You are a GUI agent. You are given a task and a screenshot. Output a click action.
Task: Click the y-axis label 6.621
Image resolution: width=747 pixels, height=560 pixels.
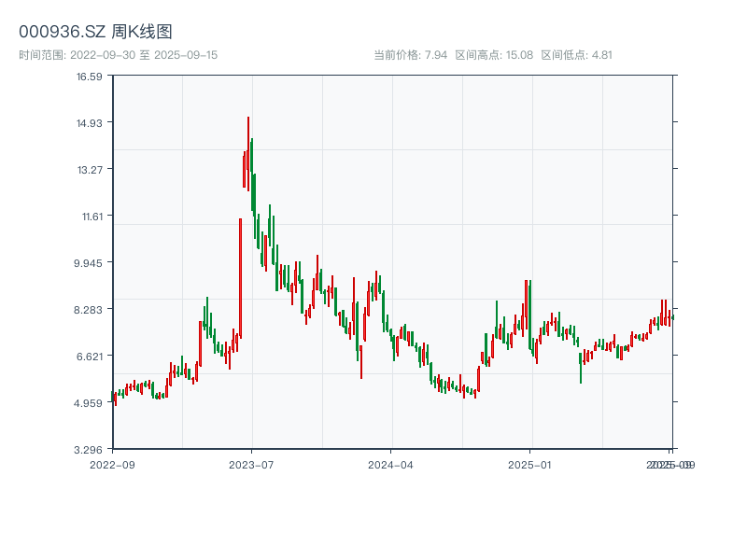90,357
